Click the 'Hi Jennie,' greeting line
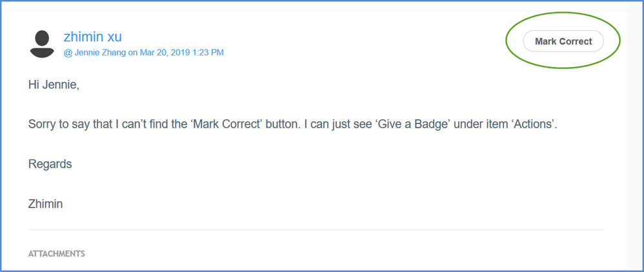The image size is (644, 272). click(54, 84)
